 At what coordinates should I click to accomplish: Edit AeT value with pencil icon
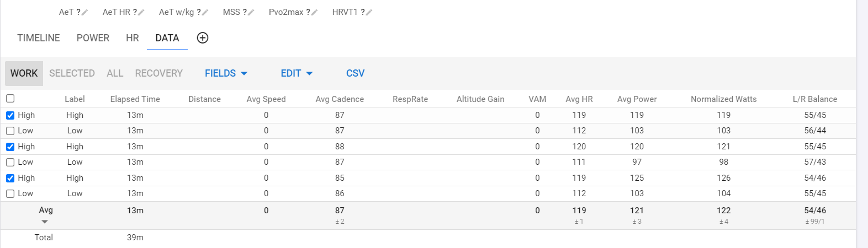85,12
